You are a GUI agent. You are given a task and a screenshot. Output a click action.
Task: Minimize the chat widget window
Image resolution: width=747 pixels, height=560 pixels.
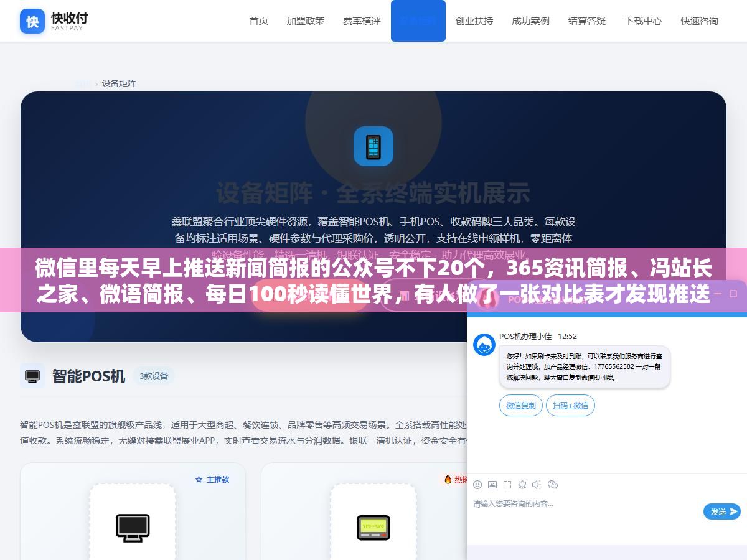[716, 293]
